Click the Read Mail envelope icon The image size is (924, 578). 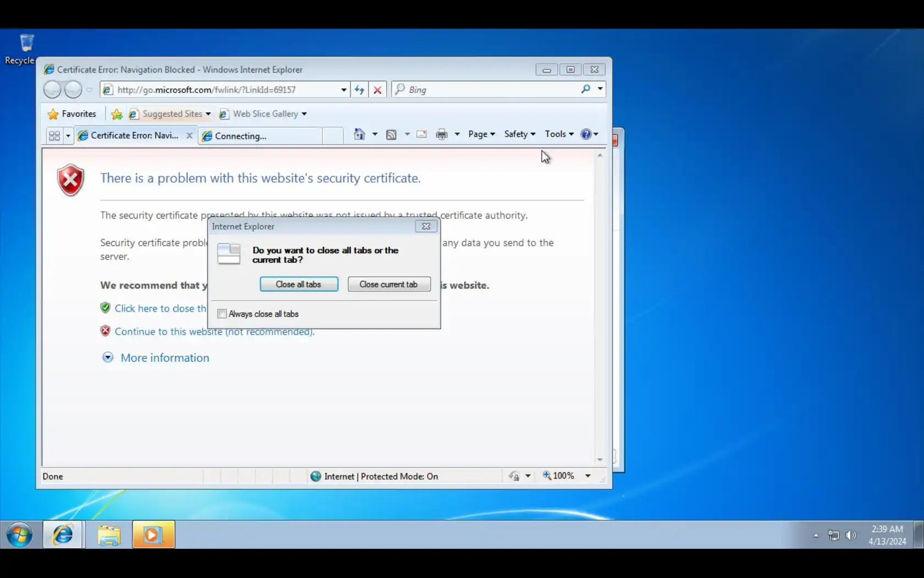[421, 134]
